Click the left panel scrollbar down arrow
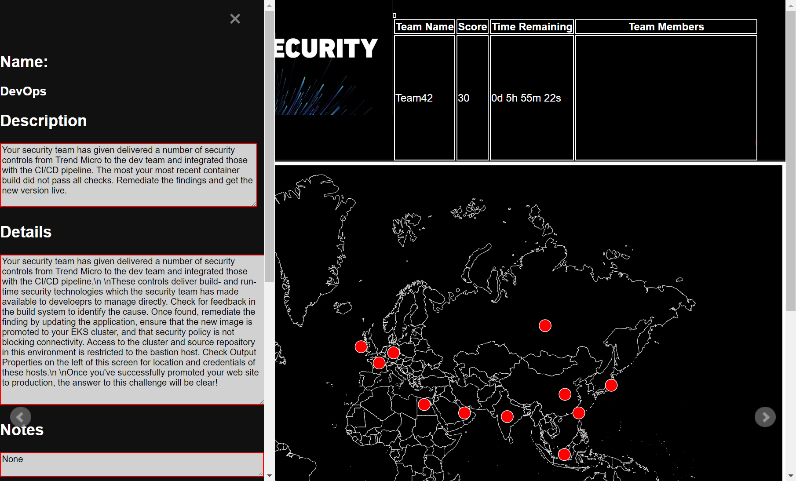Image resolution: width=796 pixels, height=481 pixels. [270, 476]
